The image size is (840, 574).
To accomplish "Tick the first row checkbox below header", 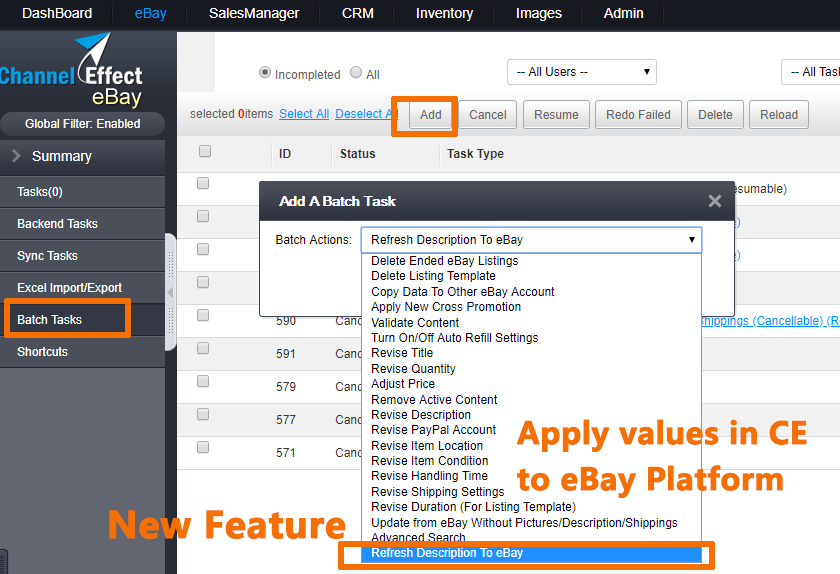I will click(x=203, y=183).
